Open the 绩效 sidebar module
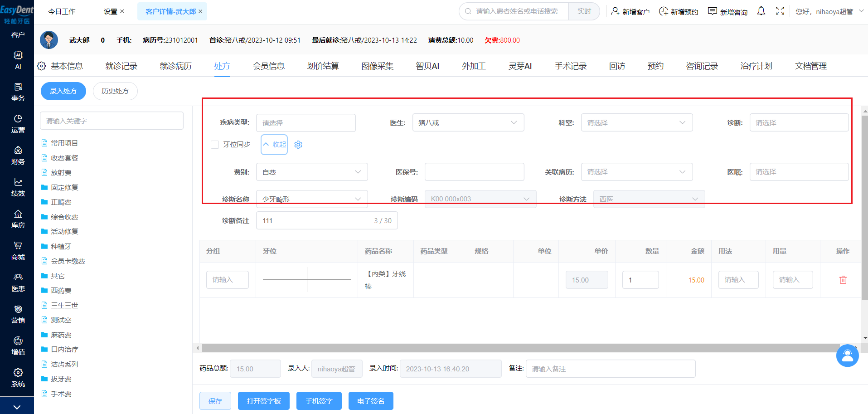Screen dimensions: 868x414 pyautogui.click(x=18, y=187)
